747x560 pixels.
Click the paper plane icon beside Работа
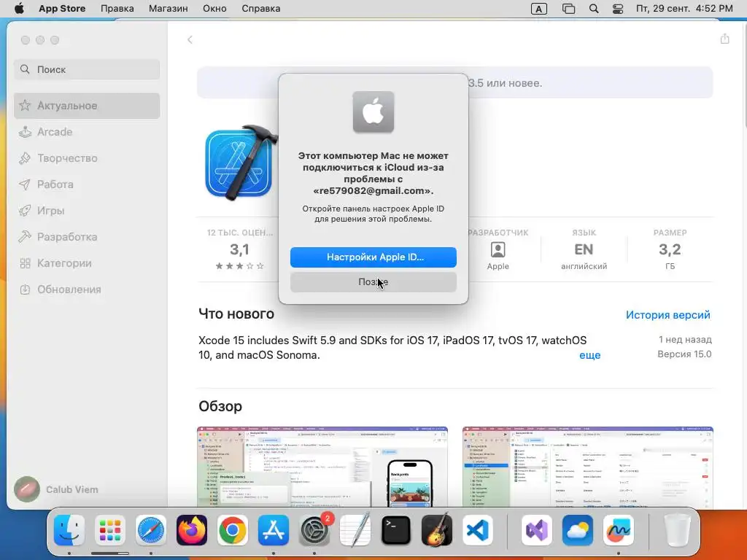pos(25,184)
